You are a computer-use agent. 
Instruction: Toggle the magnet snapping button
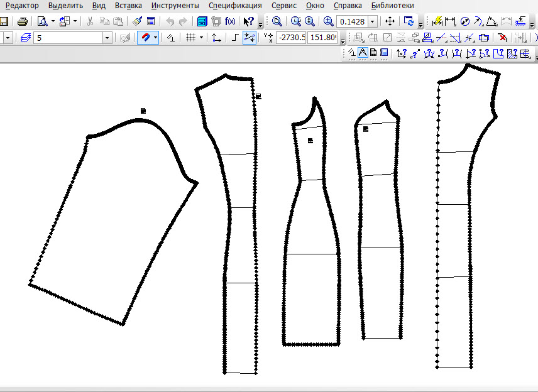pos(145,38)
